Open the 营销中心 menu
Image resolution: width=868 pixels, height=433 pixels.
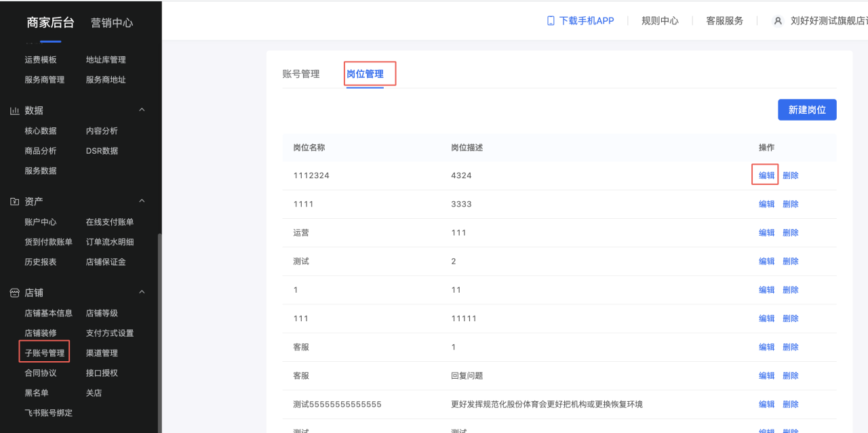point(113,22)
